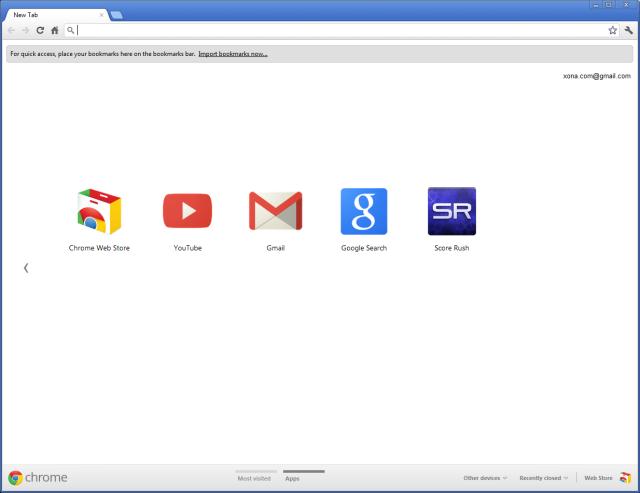Viewport: 640px width, 493px height.
Task: Reload the current page
Action: point(40,30)
